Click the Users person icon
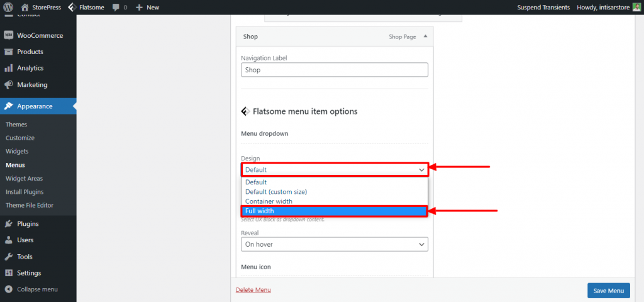This screenshot has height=302, width=644. (9, 240)
